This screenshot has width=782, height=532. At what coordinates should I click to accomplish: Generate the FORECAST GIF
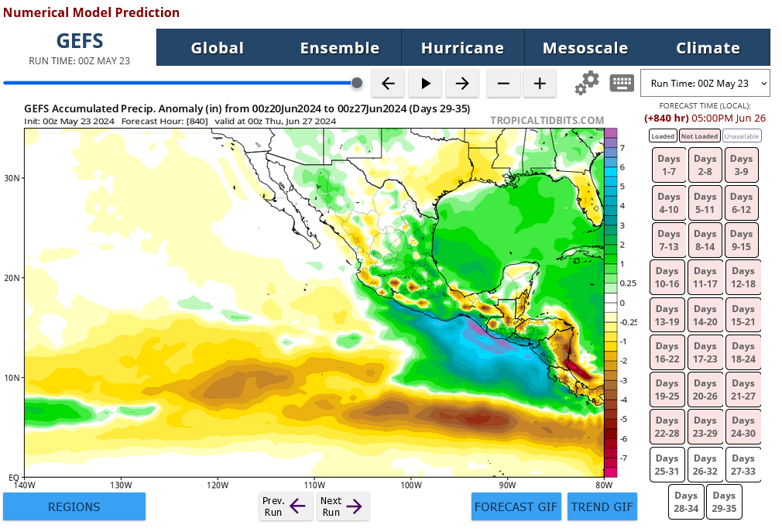click(516, 506)
